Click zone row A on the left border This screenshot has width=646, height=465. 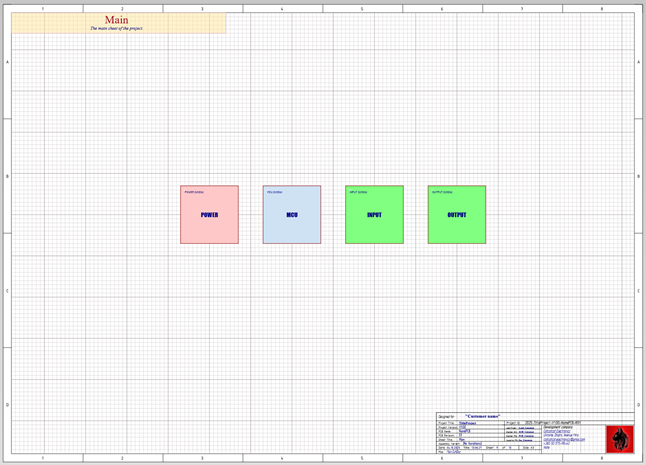(8, 62)
